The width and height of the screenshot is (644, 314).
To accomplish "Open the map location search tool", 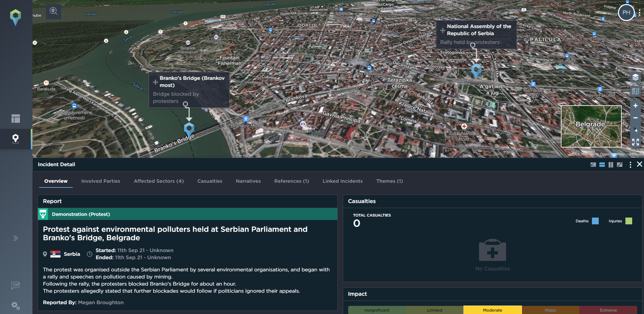I will pyautogui.click(x=53, y=11).
